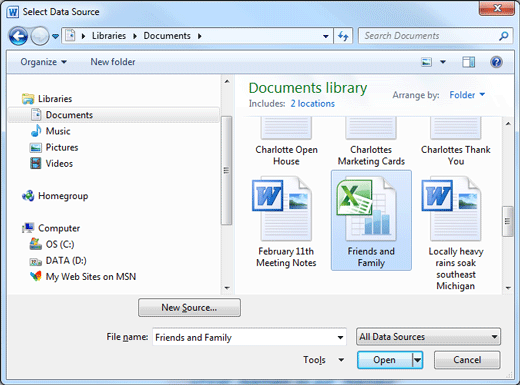520x385 pixels.
Task: Click the Change your view icon
Action: (427, 62)
